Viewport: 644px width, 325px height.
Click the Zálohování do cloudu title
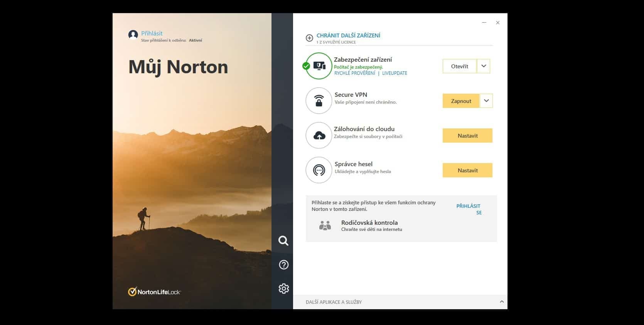coord(364,129)
